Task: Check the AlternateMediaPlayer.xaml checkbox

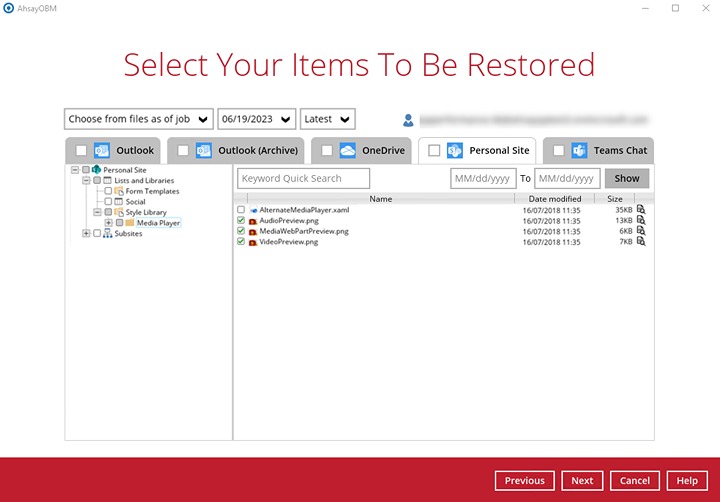Action: 241,210
